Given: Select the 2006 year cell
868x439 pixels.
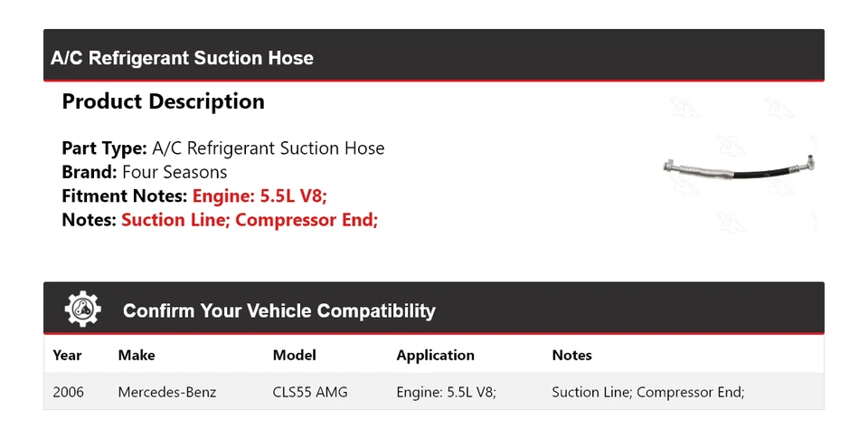Looking at the screenshot, I should point(68,392).
